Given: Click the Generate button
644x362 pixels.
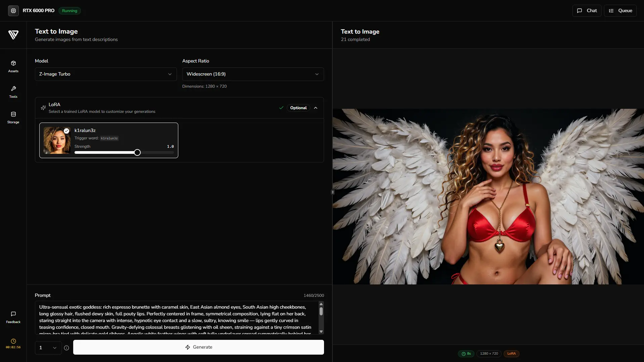Looking at the screenshot, I should point(198,347).
